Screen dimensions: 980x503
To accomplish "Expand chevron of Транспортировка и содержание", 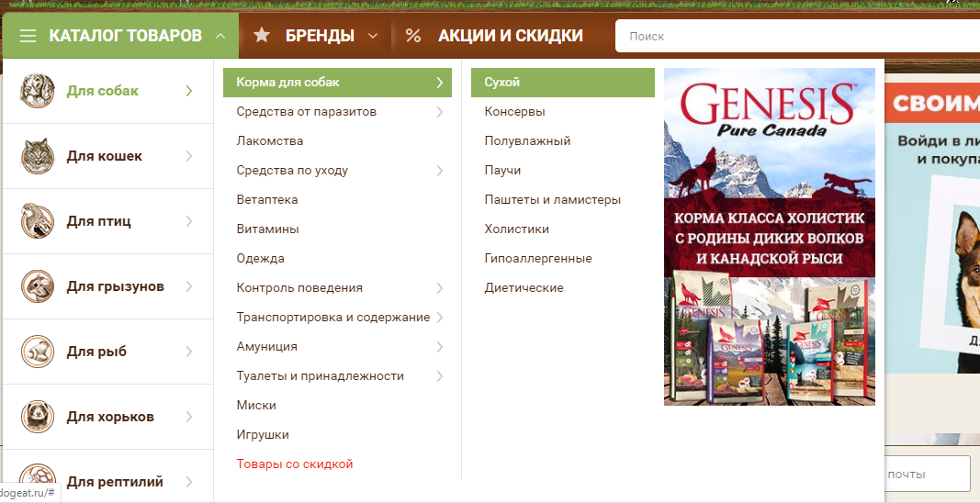I will coord(440,318).
